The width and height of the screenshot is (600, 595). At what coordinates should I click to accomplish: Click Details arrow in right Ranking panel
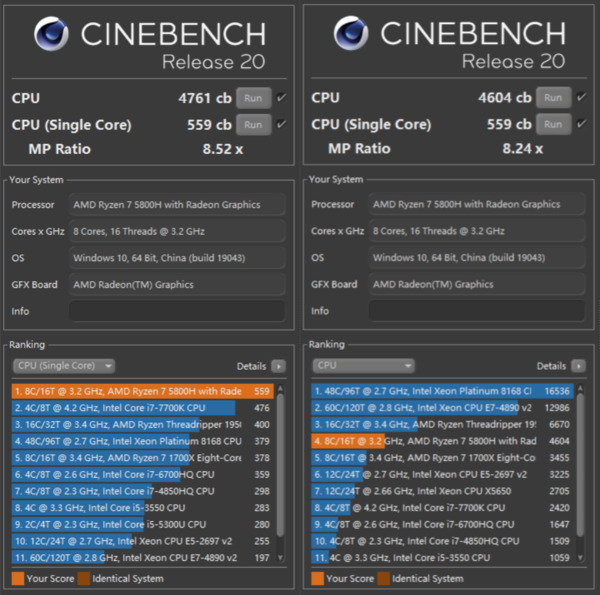coord(579,366)
